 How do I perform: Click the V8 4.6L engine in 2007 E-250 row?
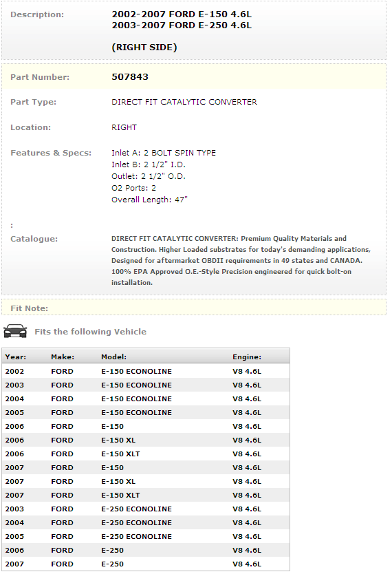247,564
